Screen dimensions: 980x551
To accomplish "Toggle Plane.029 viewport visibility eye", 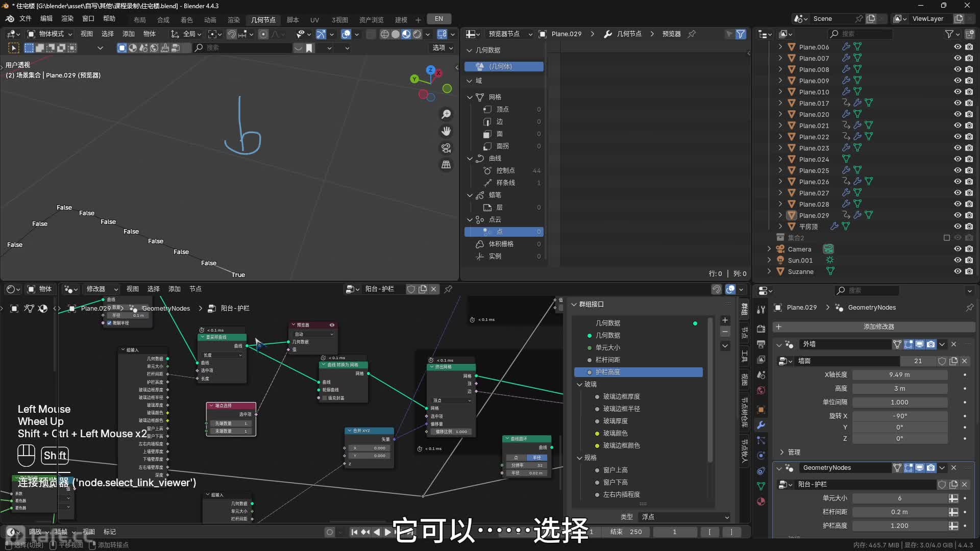I will tap(958, 215).
